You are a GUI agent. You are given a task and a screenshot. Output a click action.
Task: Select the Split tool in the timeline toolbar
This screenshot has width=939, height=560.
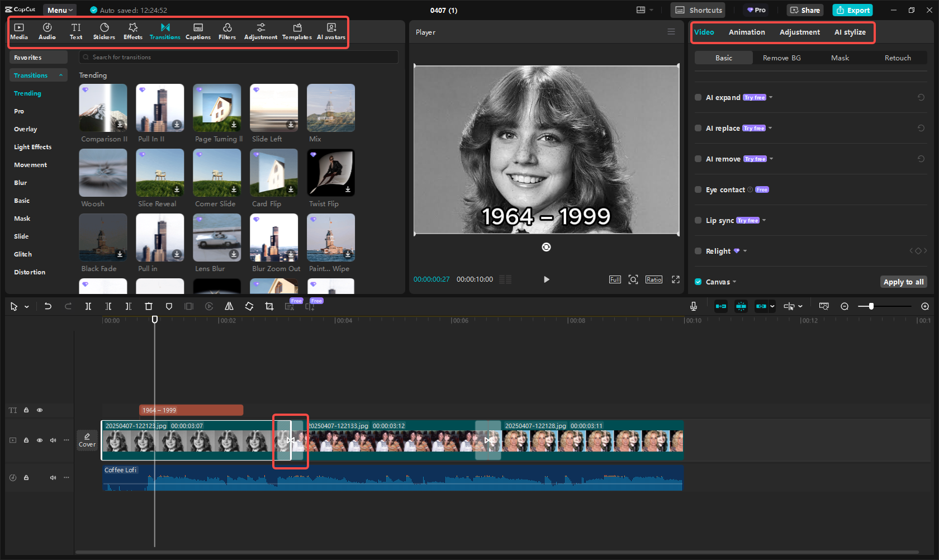88,306
